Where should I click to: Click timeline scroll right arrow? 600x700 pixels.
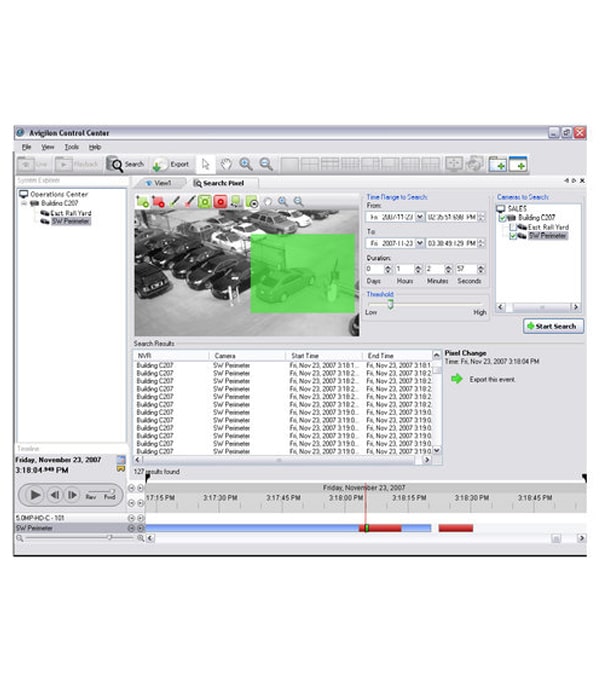pos(581,538)
